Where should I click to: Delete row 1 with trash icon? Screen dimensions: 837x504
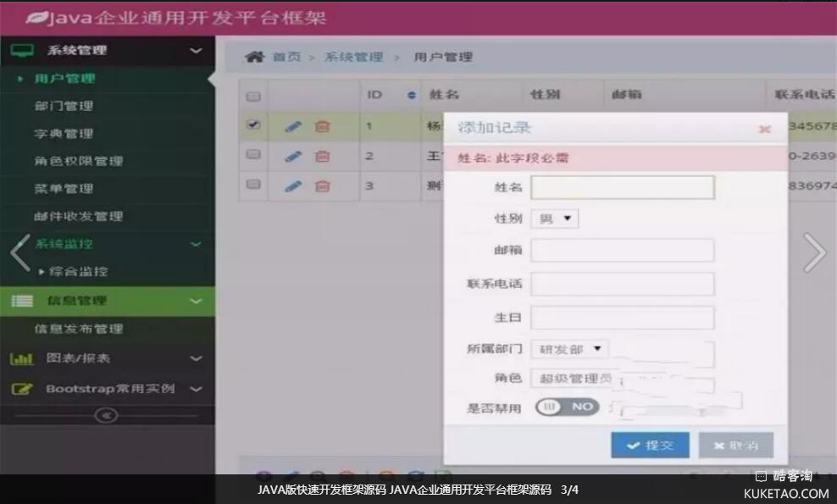(x=323, y=126)
